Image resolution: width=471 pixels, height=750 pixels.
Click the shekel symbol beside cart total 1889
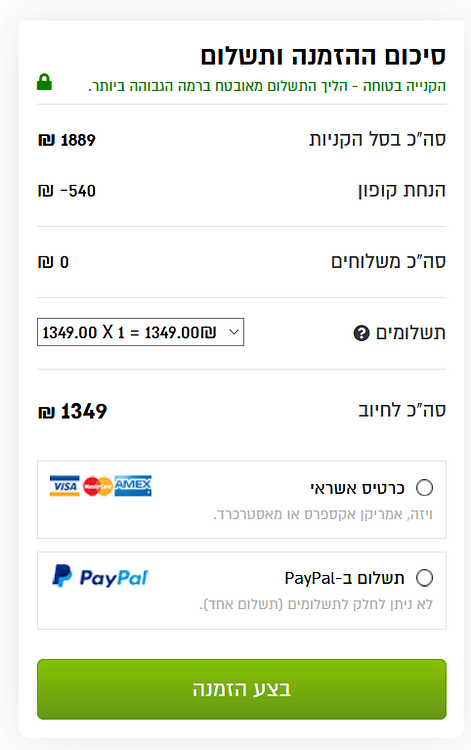tap(46, 140)
